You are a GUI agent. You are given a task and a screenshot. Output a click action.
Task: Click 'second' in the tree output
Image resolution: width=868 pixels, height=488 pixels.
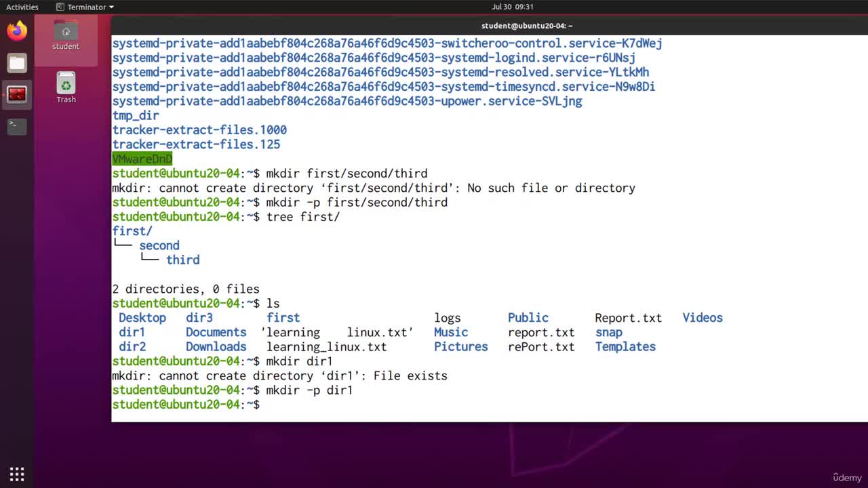[159, 245]
